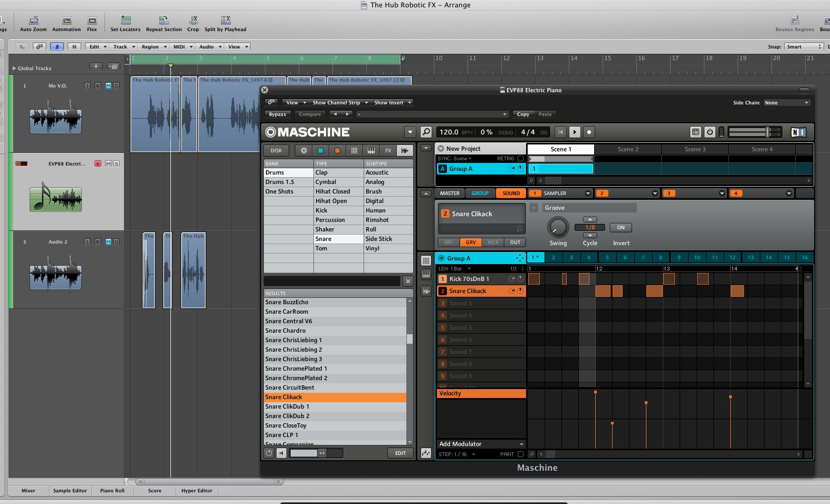
Task: Click the plugin link chain icon
Action: coord(271,102)
